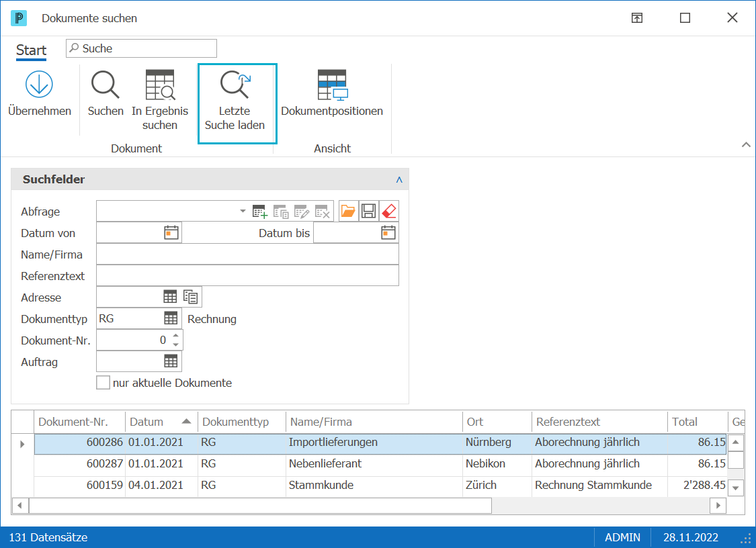This screenshot has width=756, height=548.
Task: Collapse the ribbon with the chevron
Action: (x=746, y=144)
